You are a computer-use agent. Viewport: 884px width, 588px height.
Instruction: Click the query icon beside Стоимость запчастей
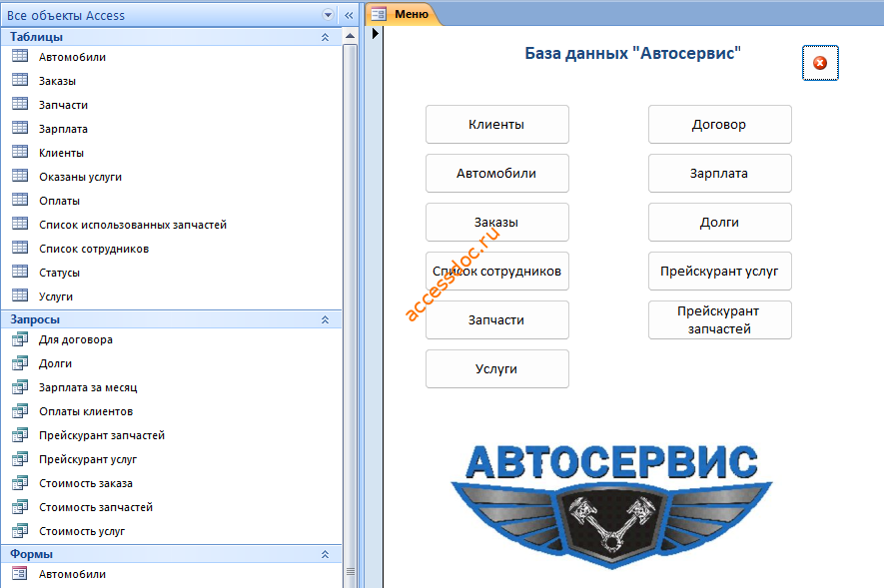coord(20,507)
